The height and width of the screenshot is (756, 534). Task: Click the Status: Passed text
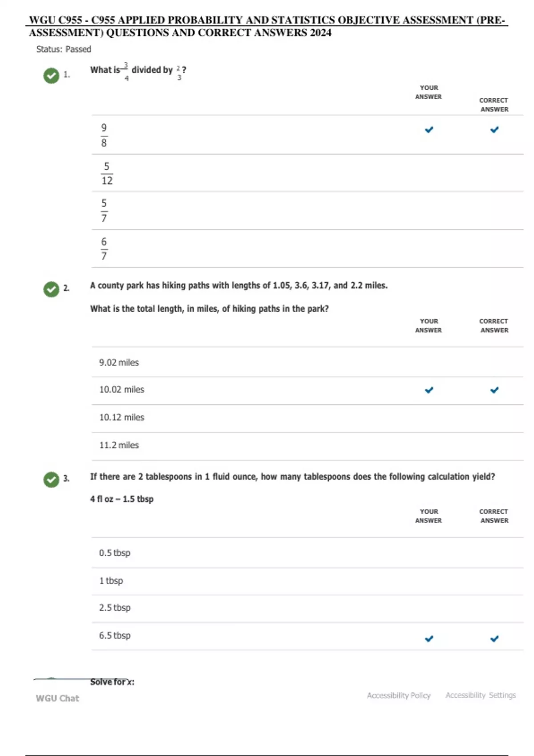64,49
